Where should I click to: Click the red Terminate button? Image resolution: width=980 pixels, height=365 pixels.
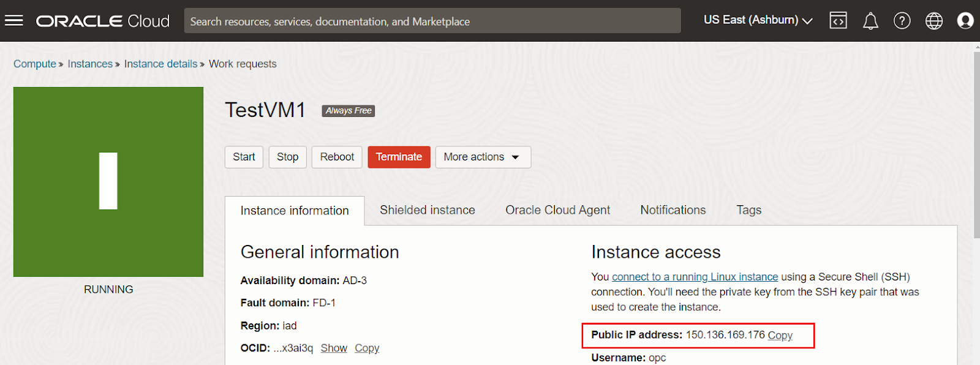[399, 157]
